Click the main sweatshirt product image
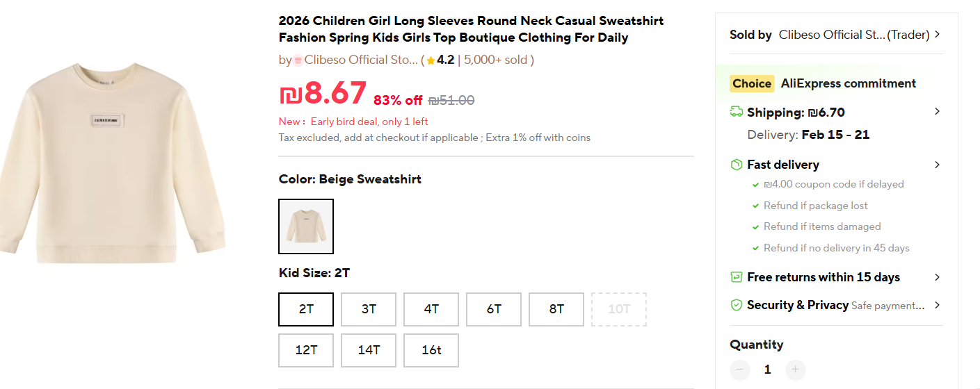980x389 pixels. pos(111,163)
